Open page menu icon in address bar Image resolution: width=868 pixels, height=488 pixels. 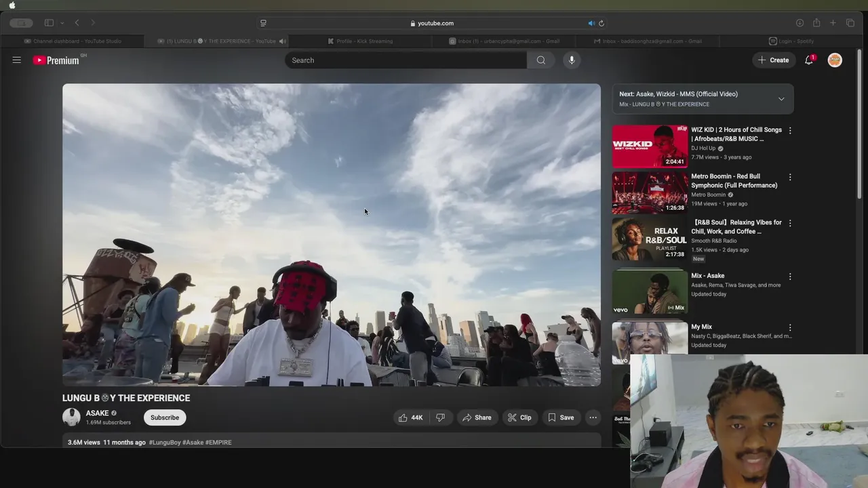coord(263,23)
